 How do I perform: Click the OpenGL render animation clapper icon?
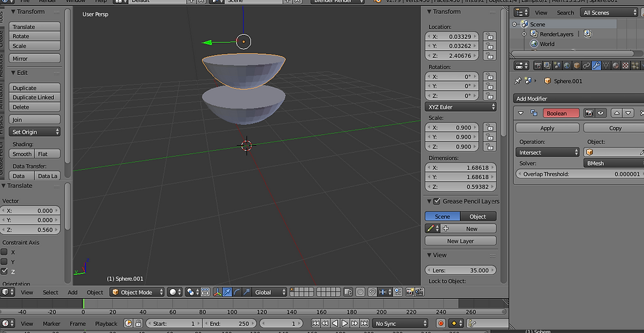[x=419, y=292]
